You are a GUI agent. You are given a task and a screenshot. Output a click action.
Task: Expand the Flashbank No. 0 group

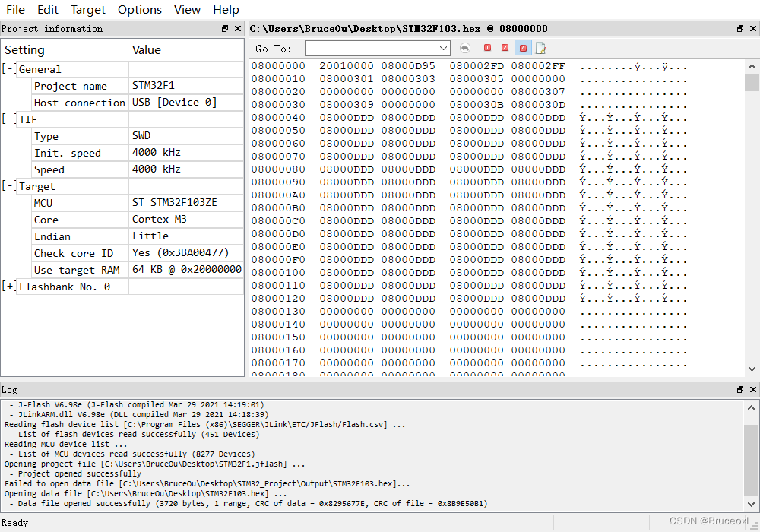point(8,286)
